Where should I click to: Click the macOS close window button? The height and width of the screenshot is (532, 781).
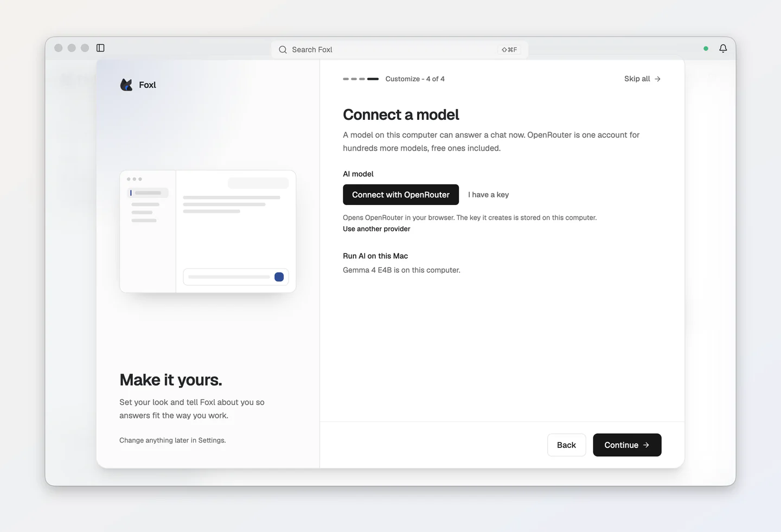point(59,48)
